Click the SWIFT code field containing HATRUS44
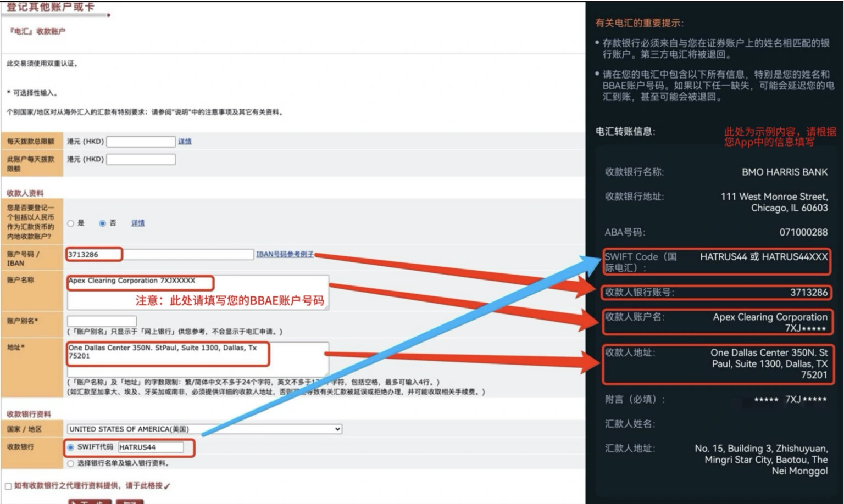Screen dimensions: 844x504 pyautogui.click(x=151, y=447)
